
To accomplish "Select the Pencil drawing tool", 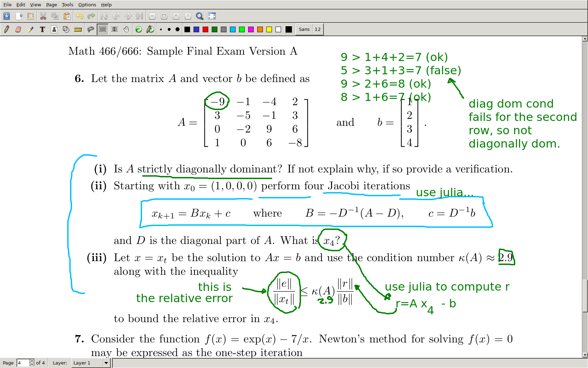I will (x=6, y=29).
